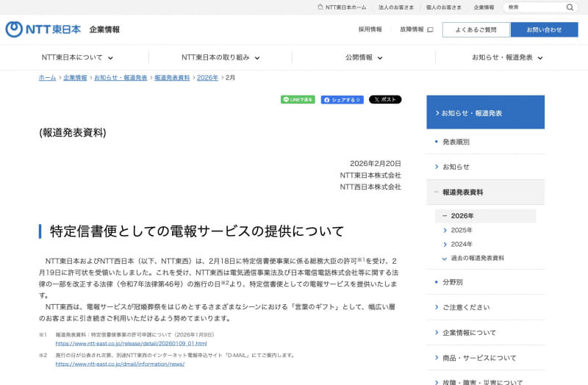This screenshot has height=385, width=588.
Task: Go to 2026年 breadcrumb
Action: [207, 78]
